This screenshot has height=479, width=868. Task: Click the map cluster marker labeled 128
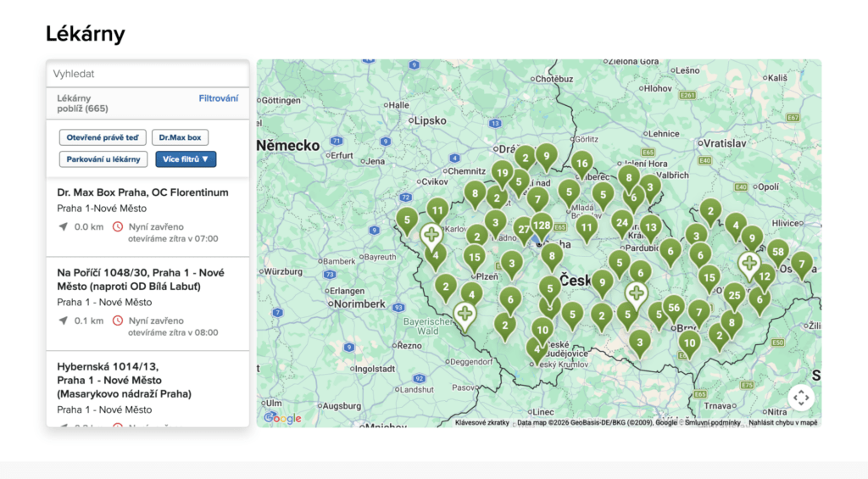(x=542, y=226)
